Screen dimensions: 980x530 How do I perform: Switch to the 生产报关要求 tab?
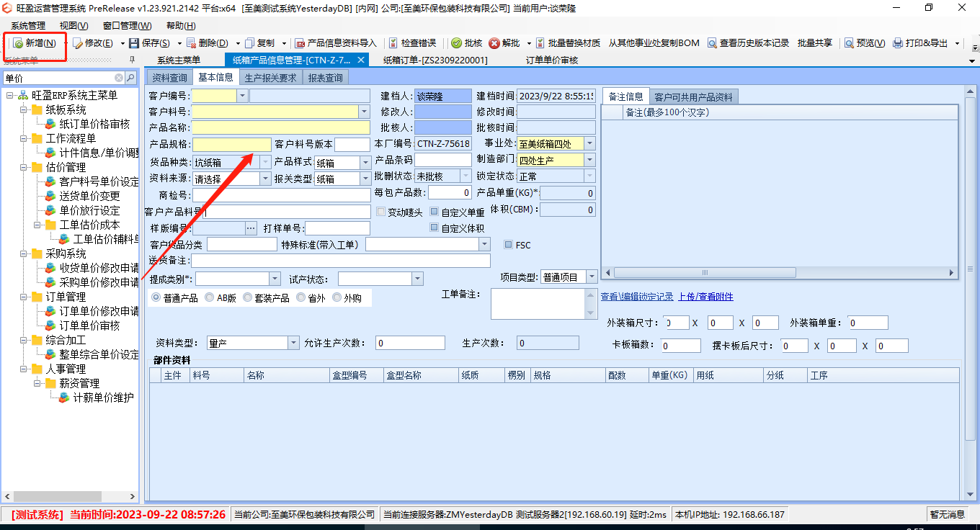(271, 77)
